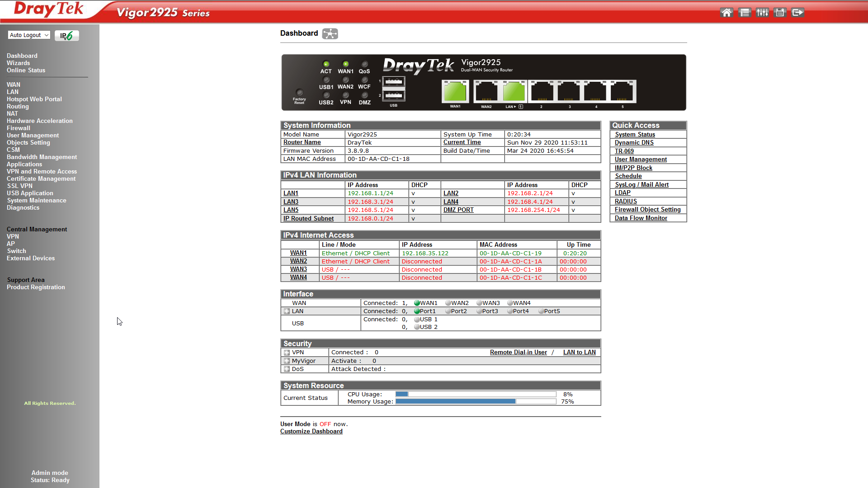Click the floppy disk save icon

click(x=780, y=13)
